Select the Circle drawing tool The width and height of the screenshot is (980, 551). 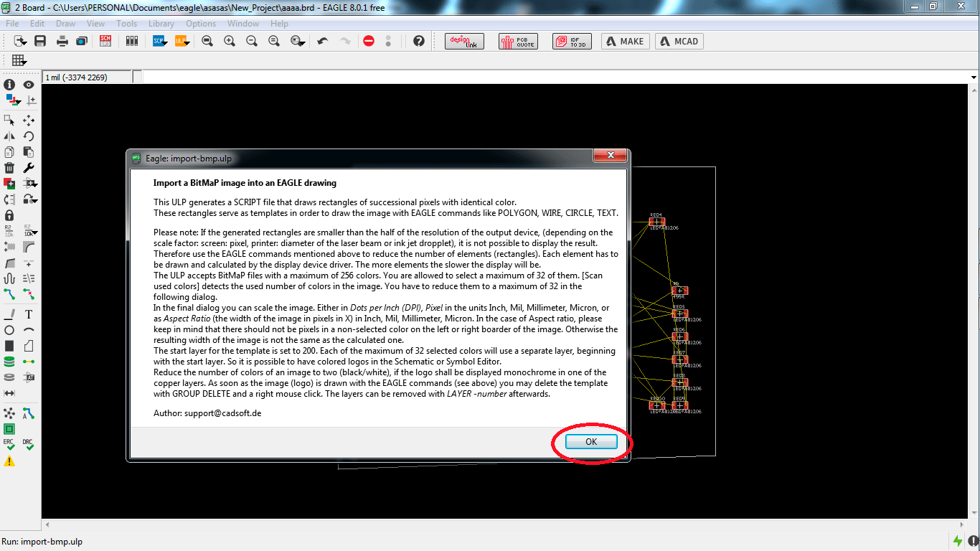(x=9, y=330)
